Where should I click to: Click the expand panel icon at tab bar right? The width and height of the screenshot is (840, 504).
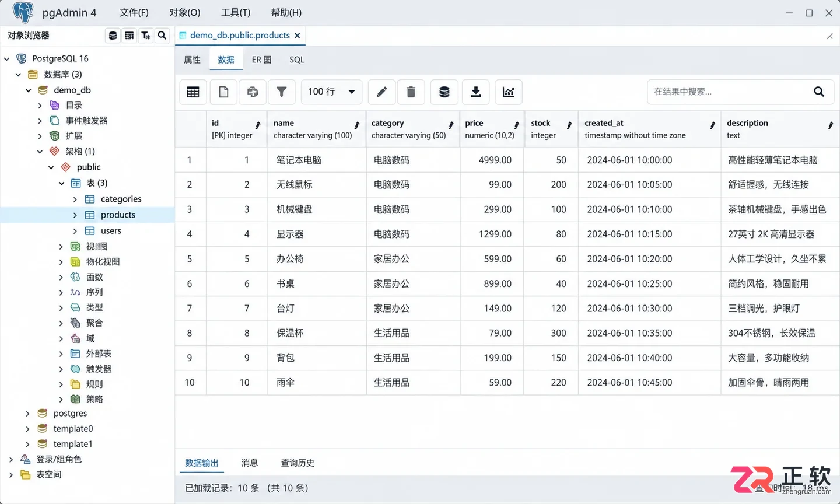click(829, 36)
